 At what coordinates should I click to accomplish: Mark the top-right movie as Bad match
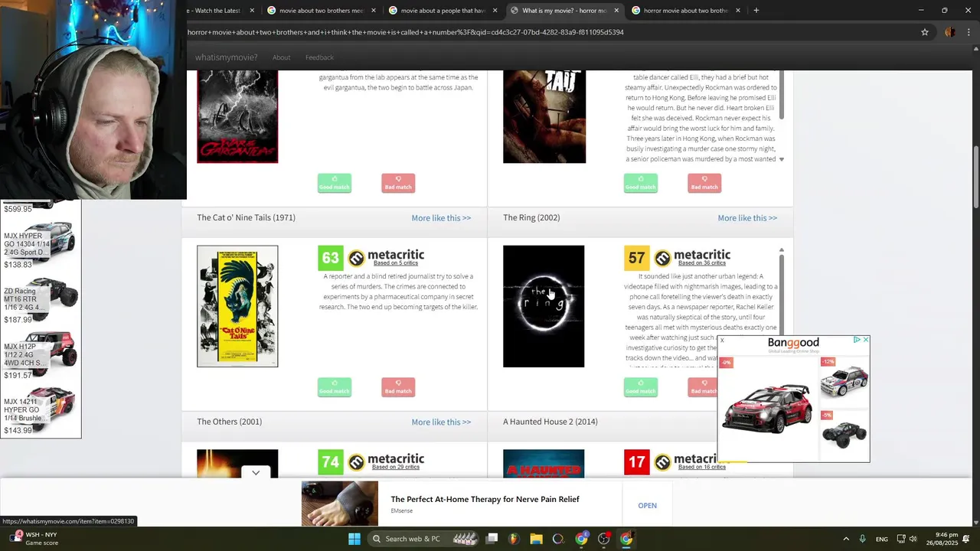pos(704,184)
